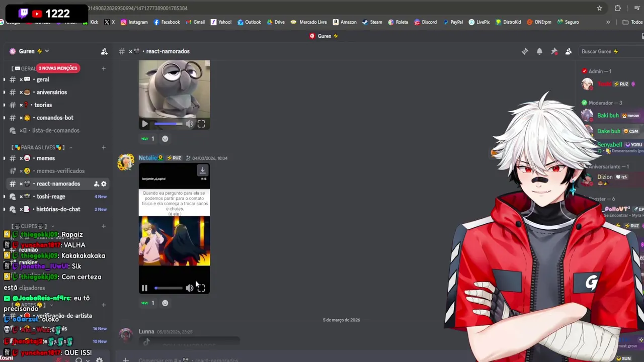Toggle volume on Netalie's video

pyautogui.click(x=189, y=288)
